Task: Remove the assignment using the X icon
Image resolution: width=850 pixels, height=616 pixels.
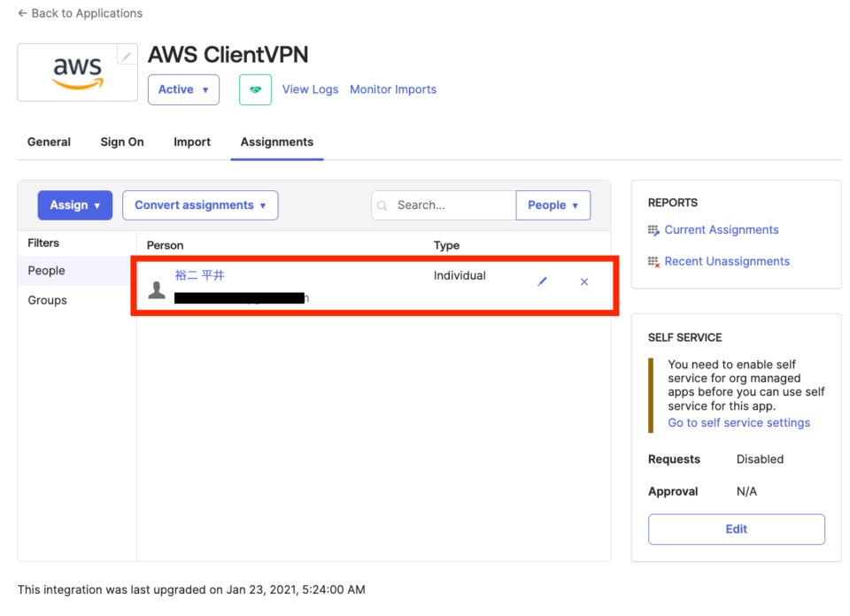Action: (584, 281)
